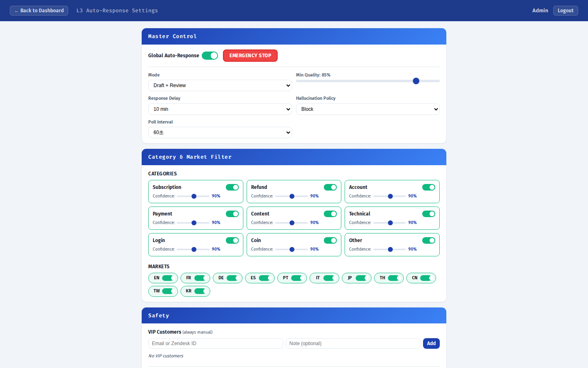The height and width of the screenshot is (368, 588).
Task: Open the Mode dropdown
Action: [x=220, y=85]
